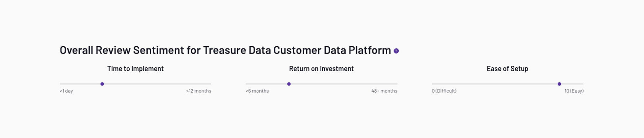Click 'Customer Data Platform' heading text
Viewport: 644px width, 138px height.
point(332,50)
